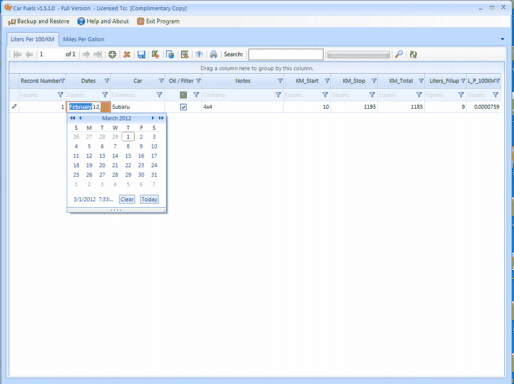Go to the last record with the navigator arrow
514x384 pixels.
98,54
